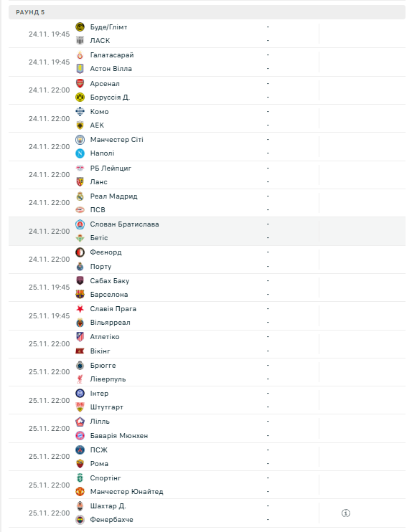
Task: Select the Феєнорд vs Порту match row
Action: pyautogui.click(x=207, y=260)
